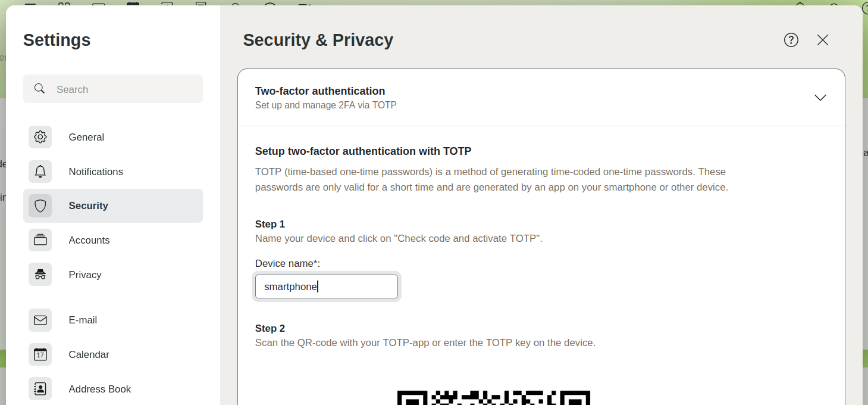The image size is (868, 405).
Task: Focus the Device name input field
Action: pyautogui.click(x=327, y=286)
